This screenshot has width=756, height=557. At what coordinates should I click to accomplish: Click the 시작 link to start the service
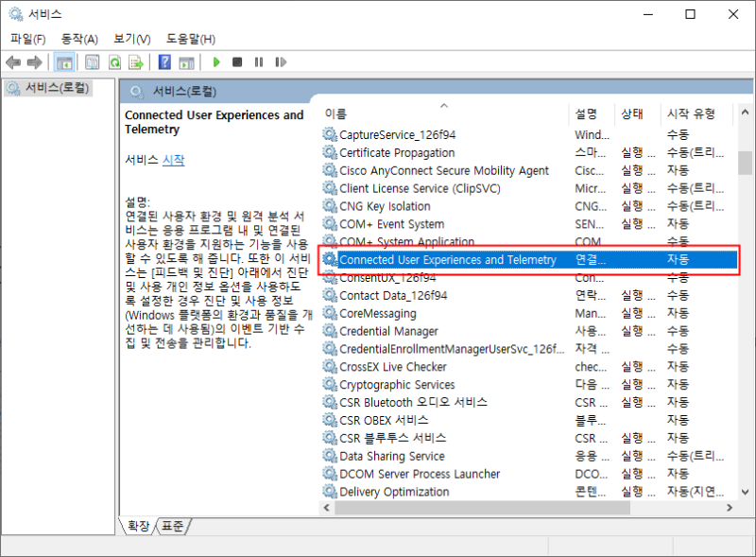click(174, 160)
